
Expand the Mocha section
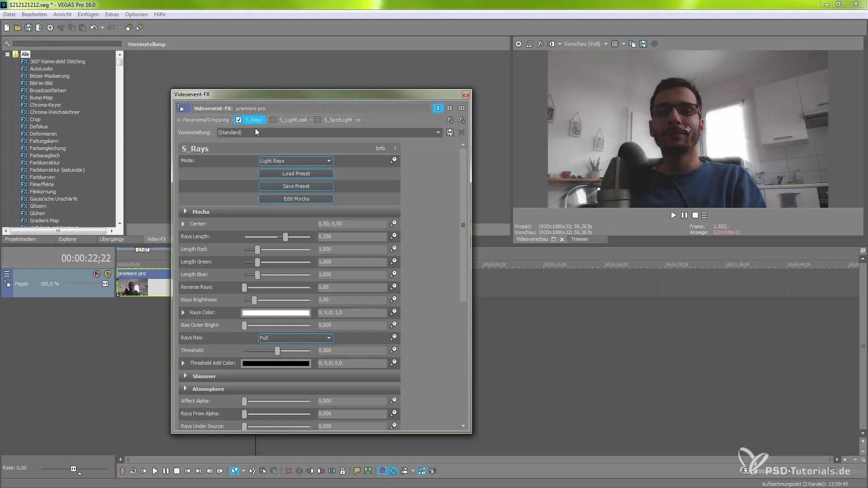point(185,211)
